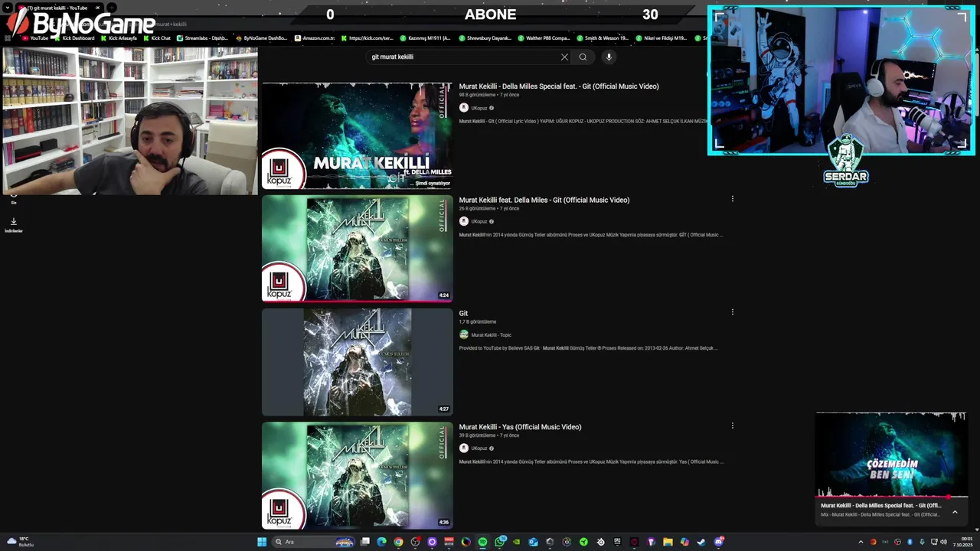Image resolution: width=980 pixels, height=551 pixels.
Task: Open the volume speaker icon in the system tray
Action: pos(943,542)
